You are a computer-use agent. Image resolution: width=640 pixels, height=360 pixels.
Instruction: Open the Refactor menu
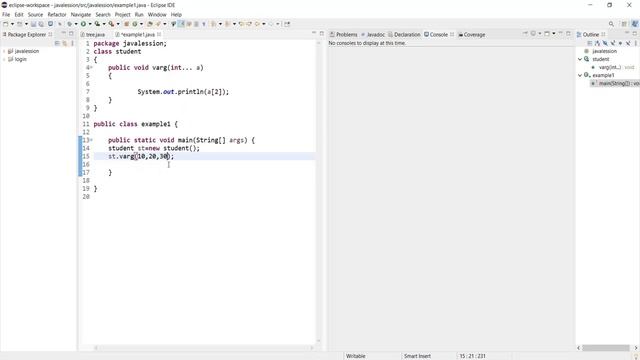tap(57, 14)
